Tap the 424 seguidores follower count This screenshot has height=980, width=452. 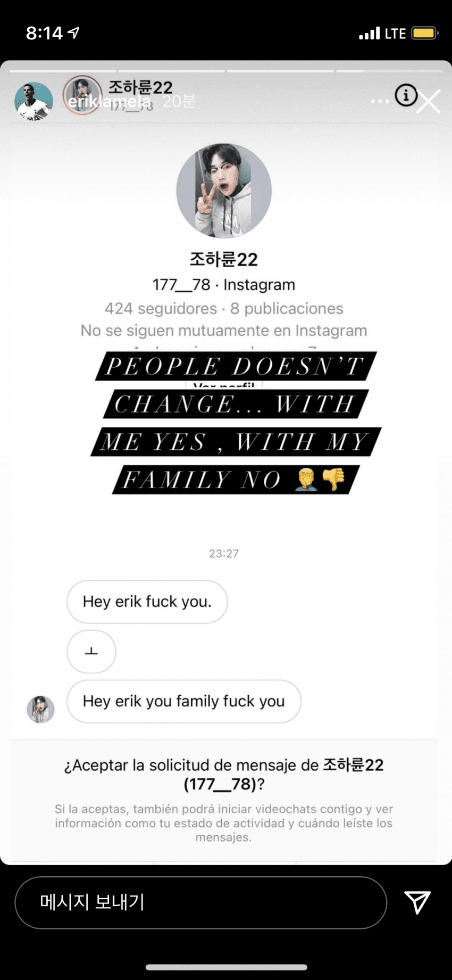pos(161,308)
